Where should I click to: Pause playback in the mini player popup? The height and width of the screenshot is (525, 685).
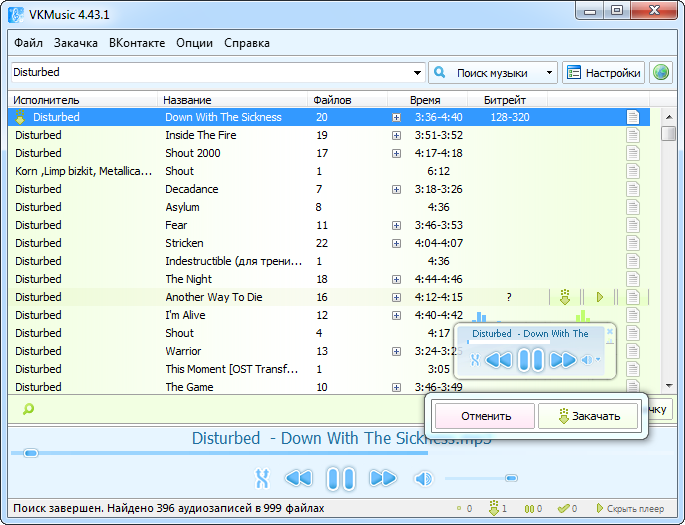[531, 360]
